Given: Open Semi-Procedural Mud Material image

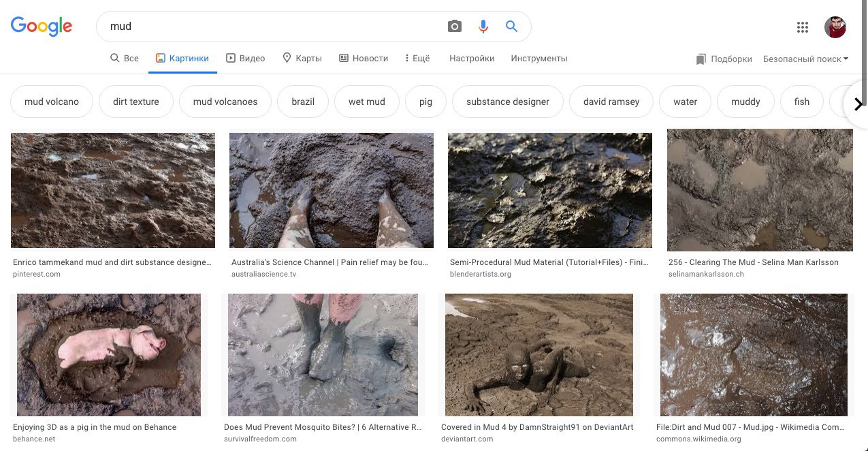Looking at the screenshot, I should [x=550, y=190].
